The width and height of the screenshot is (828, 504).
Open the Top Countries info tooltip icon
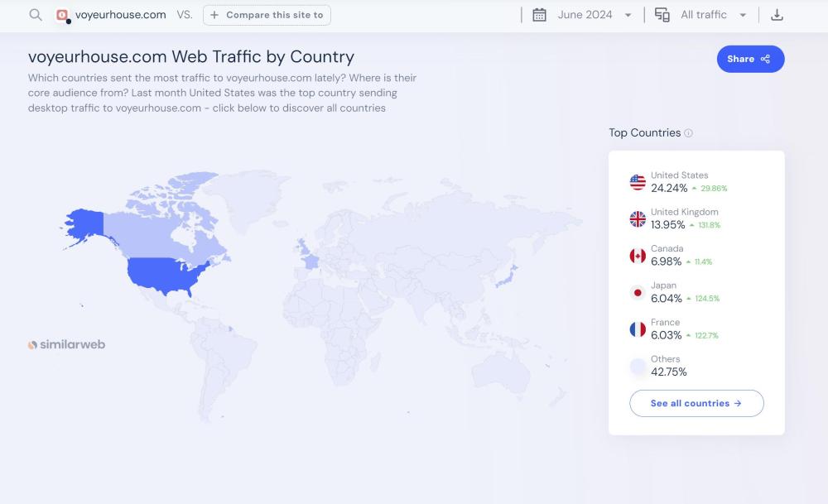[x=689, y=133]
